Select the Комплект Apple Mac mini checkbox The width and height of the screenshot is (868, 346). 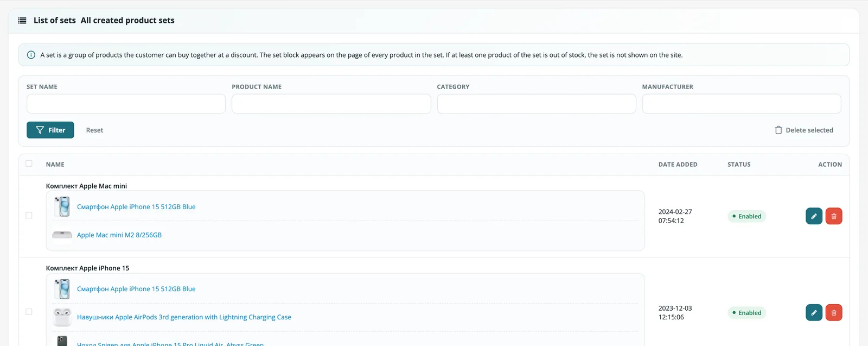coord(29,216)
